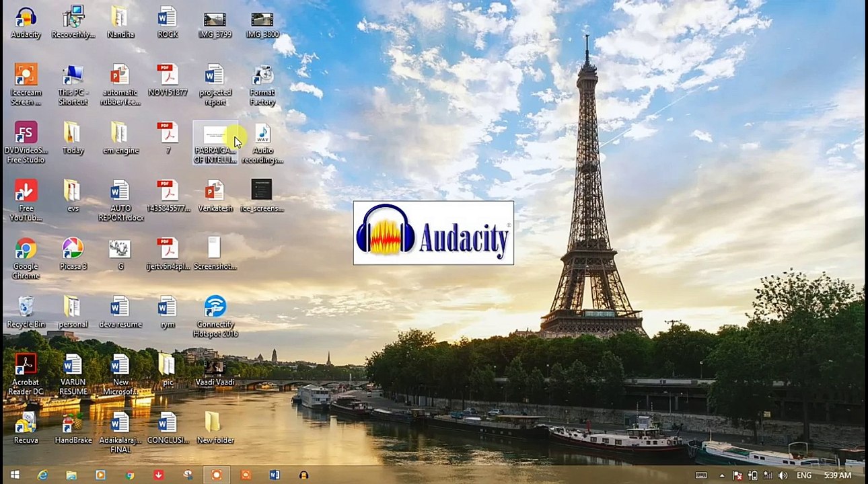The height and width of the screenshot is (484, 868).
Task: Open Internet Explorer from the taskbar
Action: tap(42, 475)
